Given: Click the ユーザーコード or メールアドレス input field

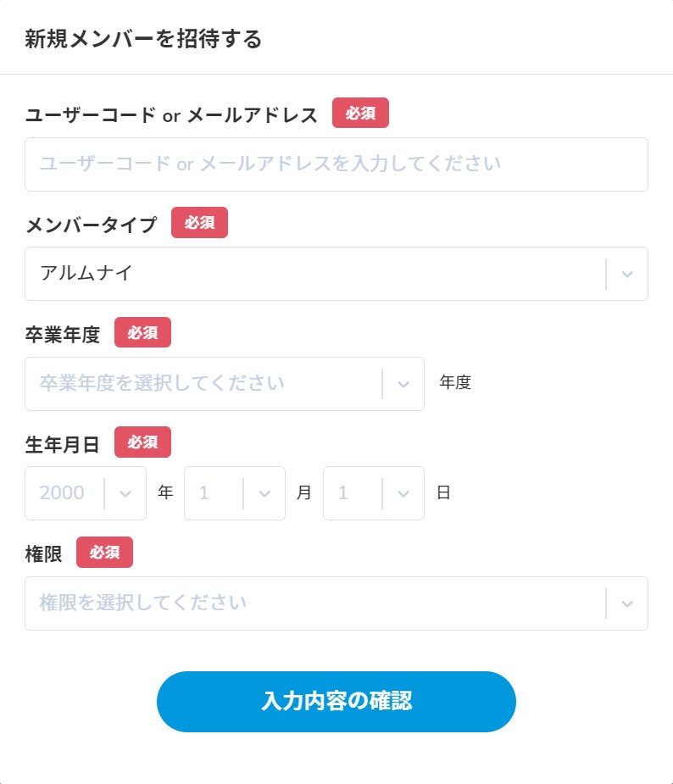Looking at the screenshot, I should pyautogui.click(x=336, y=164).
